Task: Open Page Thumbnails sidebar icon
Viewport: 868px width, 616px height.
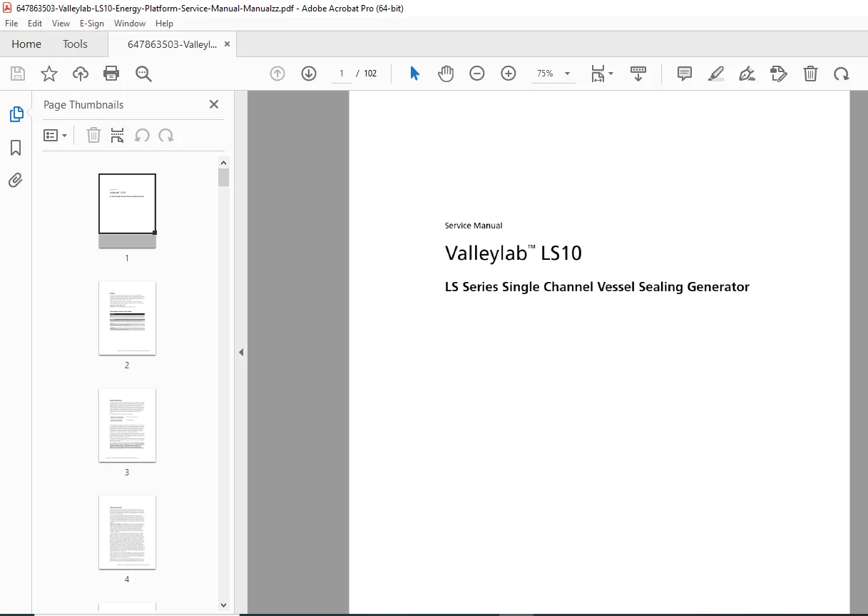Action: (x=16, y=114)
